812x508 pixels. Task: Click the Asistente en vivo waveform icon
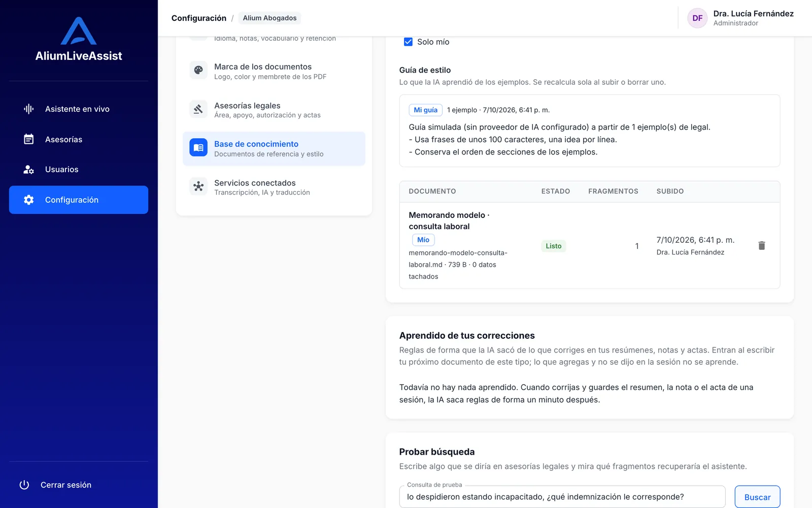point(29,109)
